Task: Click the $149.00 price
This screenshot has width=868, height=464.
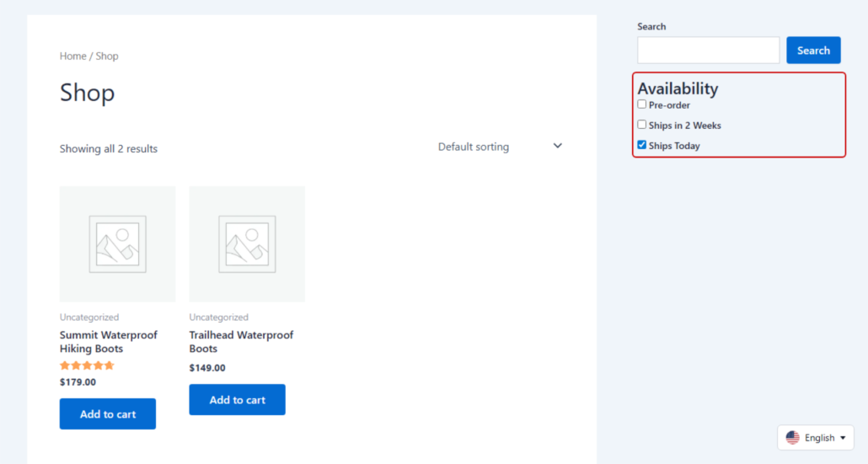Action: (207, 368)
